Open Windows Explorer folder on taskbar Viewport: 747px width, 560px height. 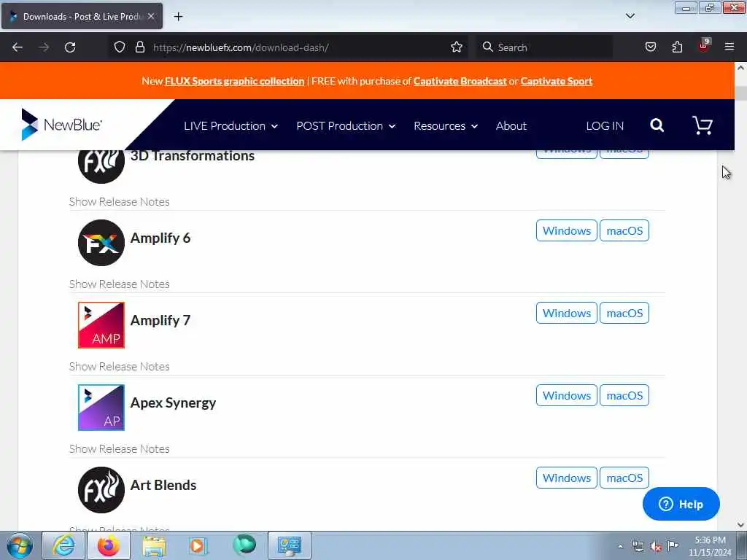pos(153,545)
